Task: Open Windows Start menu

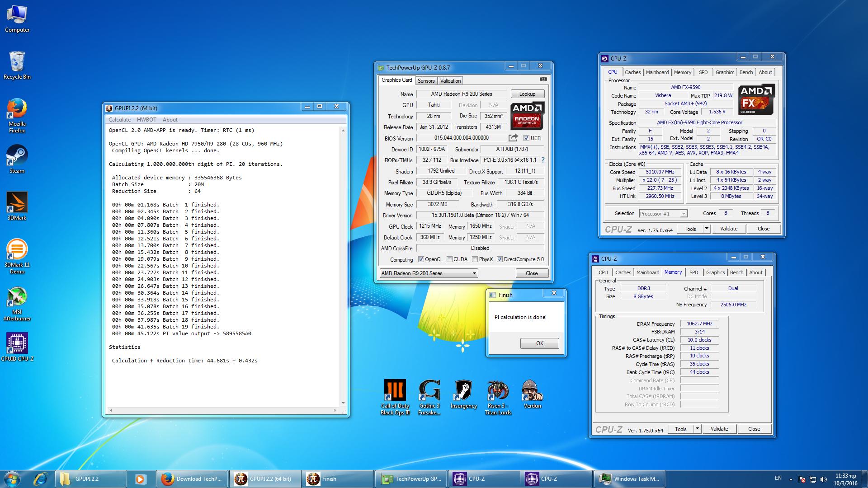Action: (x=12, y=479)
